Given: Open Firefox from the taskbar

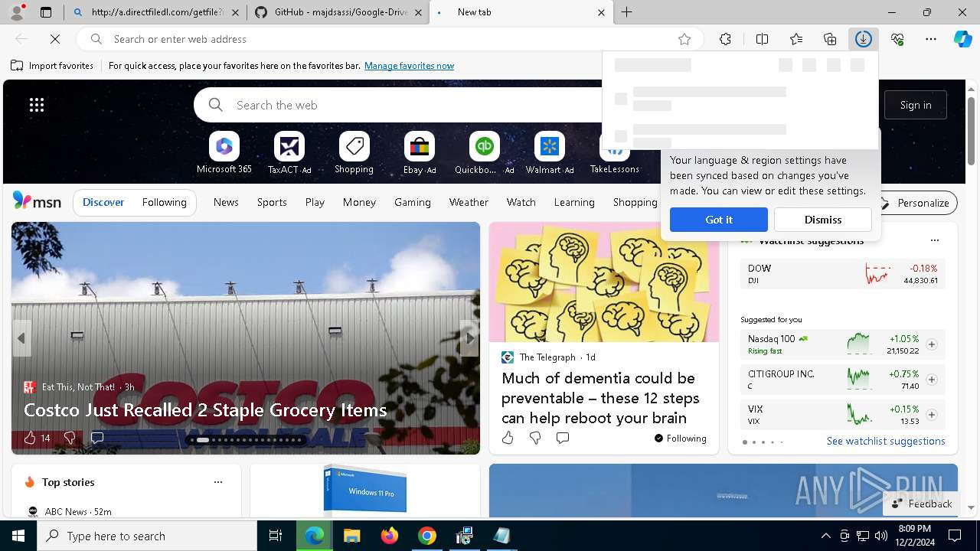Looking at the screenshot, I should coord(390,536).
